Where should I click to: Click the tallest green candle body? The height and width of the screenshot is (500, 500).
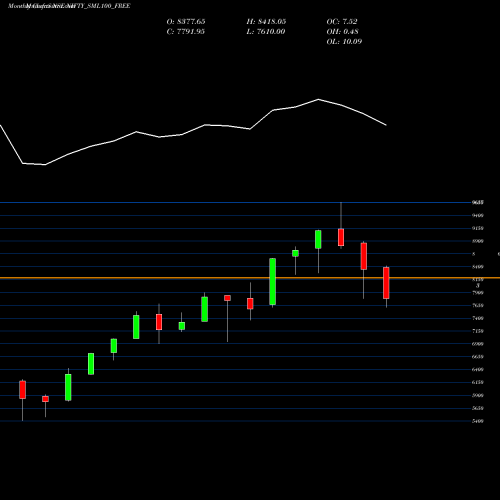pyautogui.click(x=272, y=282)
